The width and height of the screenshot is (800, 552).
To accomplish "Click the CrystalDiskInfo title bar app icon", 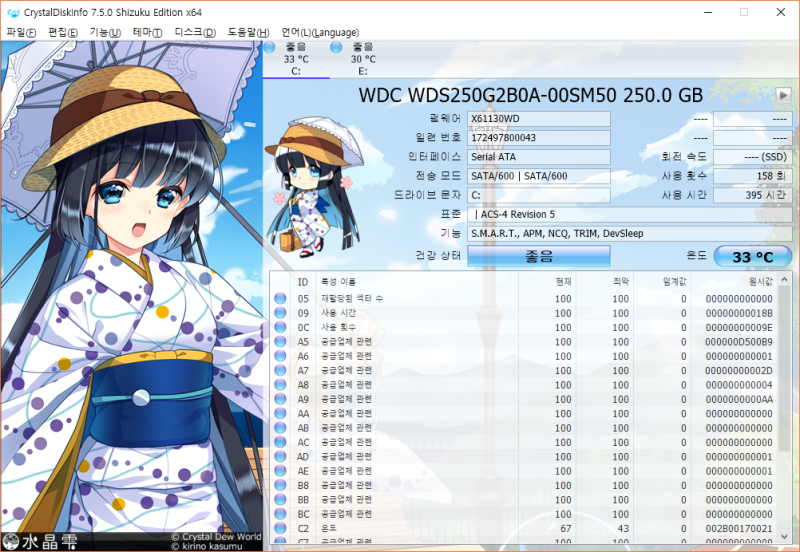I will (x=13, y=12).
